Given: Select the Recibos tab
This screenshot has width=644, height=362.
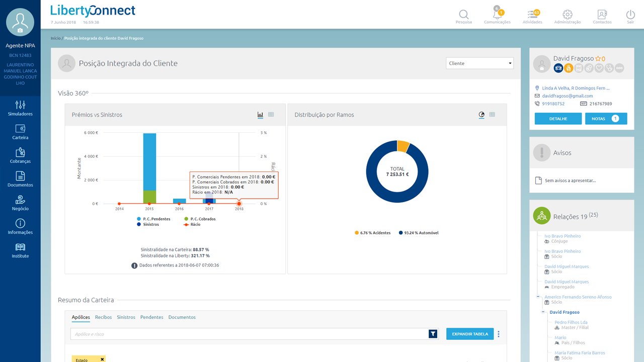Looking at the screenshot, I should click(x=103, y=317).
